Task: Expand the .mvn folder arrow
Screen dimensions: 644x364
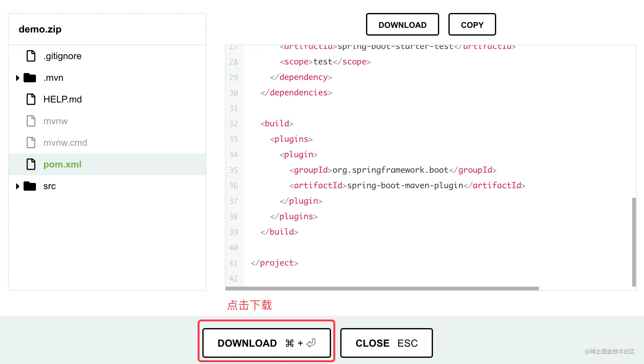Action: (x=18, y=78)
